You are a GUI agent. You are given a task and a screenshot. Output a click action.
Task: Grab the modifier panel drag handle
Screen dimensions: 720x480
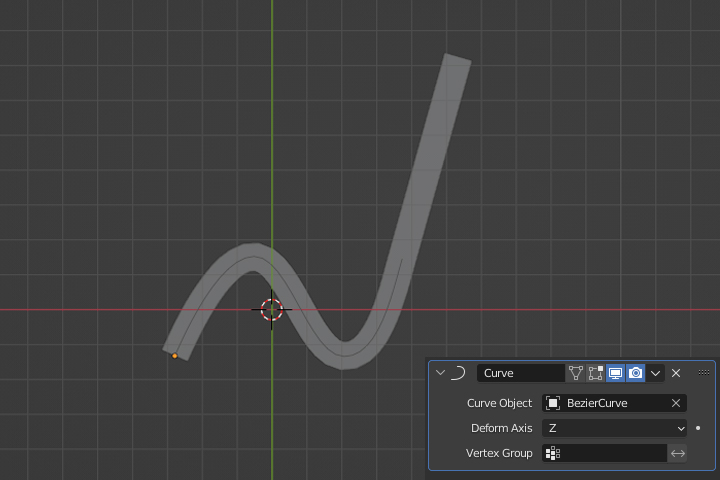pyautogui.click(x=703, y=373)
